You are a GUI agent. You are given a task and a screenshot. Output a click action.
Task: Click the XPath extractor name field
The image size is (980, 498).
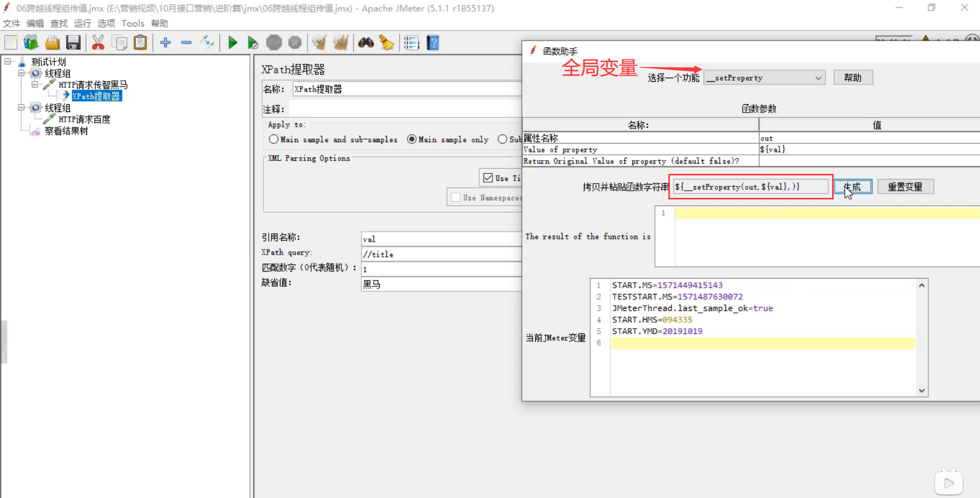pyautogui.click(x=407, y=89)
